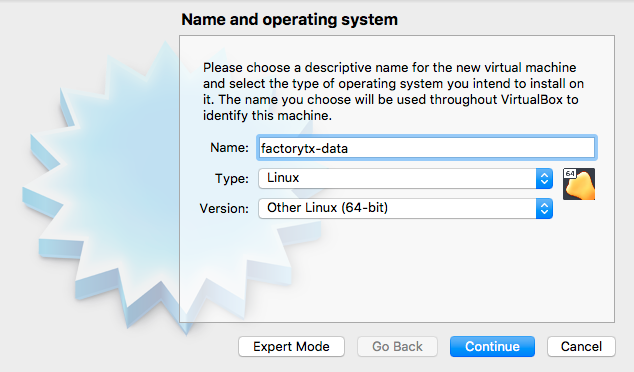Open the Version dropdown showing Other Linux (64-bit)
Viewport: 634px width, 372px height.
(x=406, y=208)
